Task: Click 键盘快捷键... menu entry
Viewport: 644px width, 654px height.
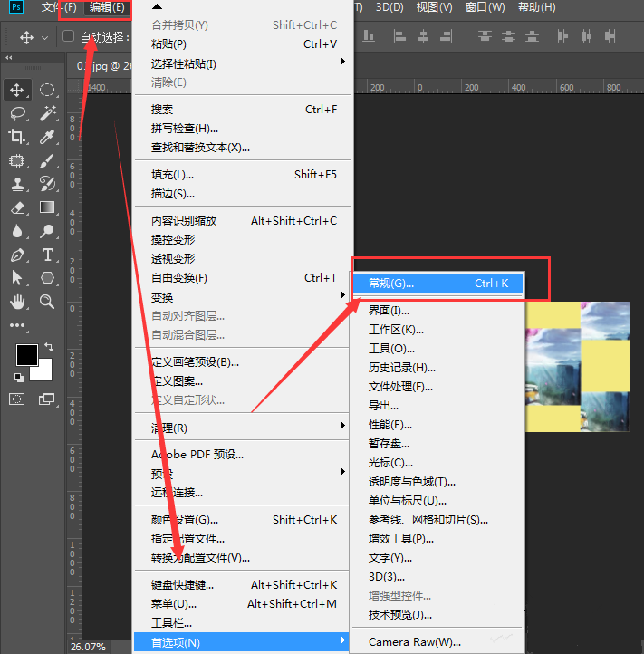Action: tap(183, 585)
